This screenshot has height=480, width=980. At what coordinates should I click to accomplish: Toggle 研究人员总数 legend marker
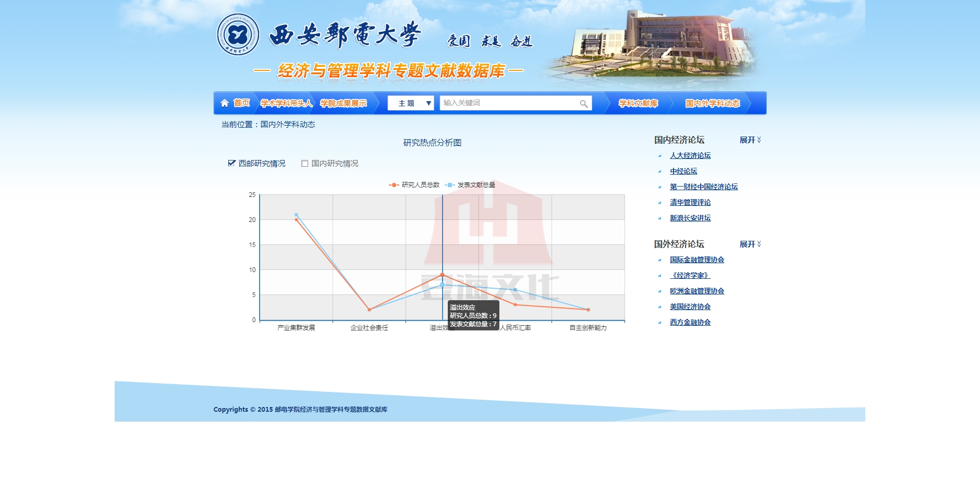tap(394, 185)
